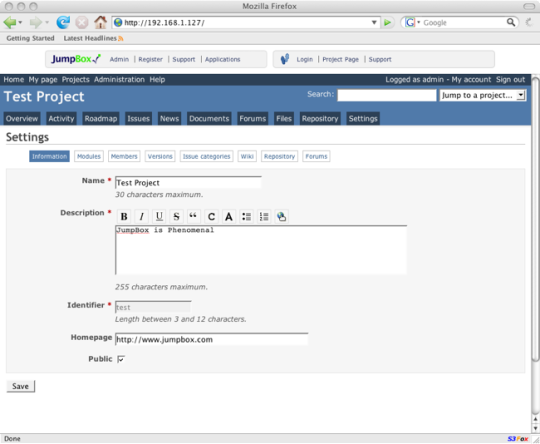Click in the Description text area
The height and width of the screenshot is (444, 540).
(261, 250)
